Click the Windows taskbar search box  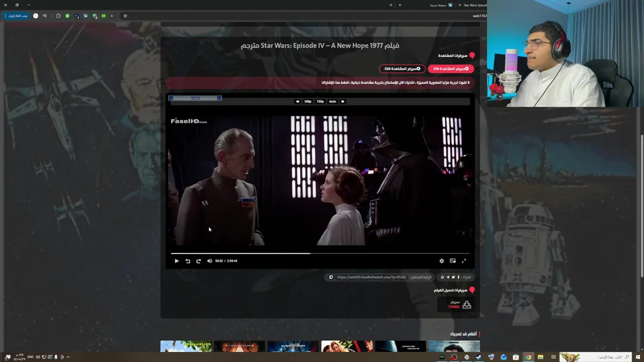coord(596,357)
